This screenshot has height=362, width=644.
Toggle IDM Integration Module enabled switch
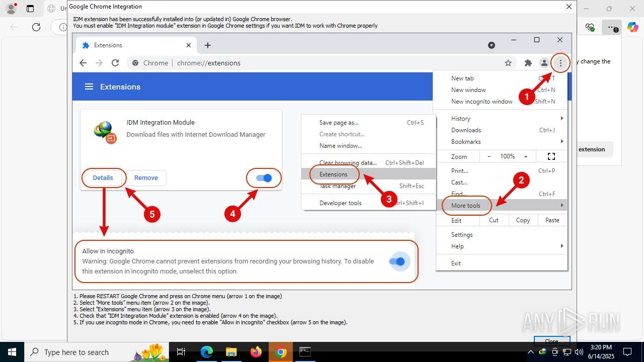click(264, 178)
